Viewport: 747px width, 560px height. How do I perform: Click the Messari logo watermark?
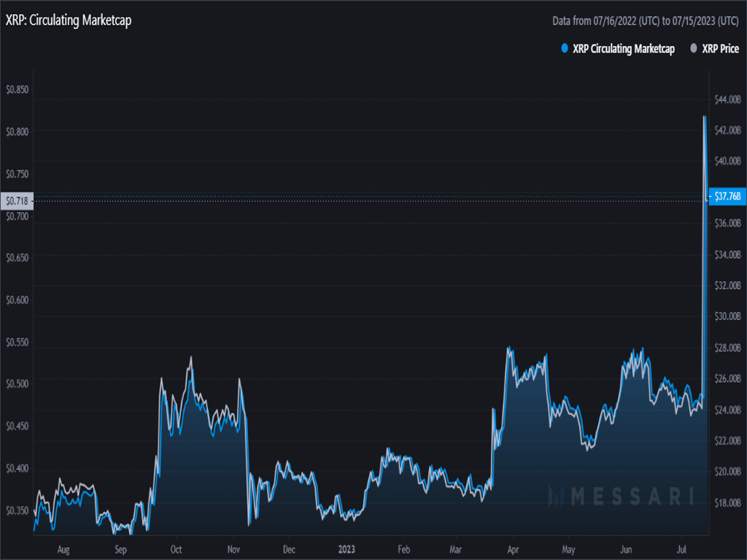(620, 497)
